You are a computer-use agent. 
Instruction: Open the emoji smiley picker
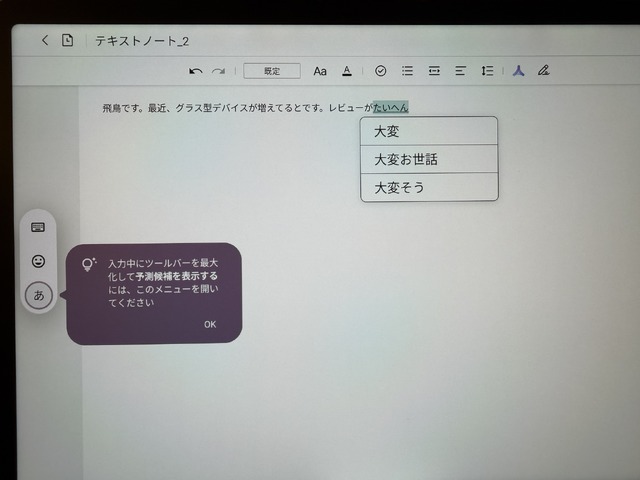39,261
